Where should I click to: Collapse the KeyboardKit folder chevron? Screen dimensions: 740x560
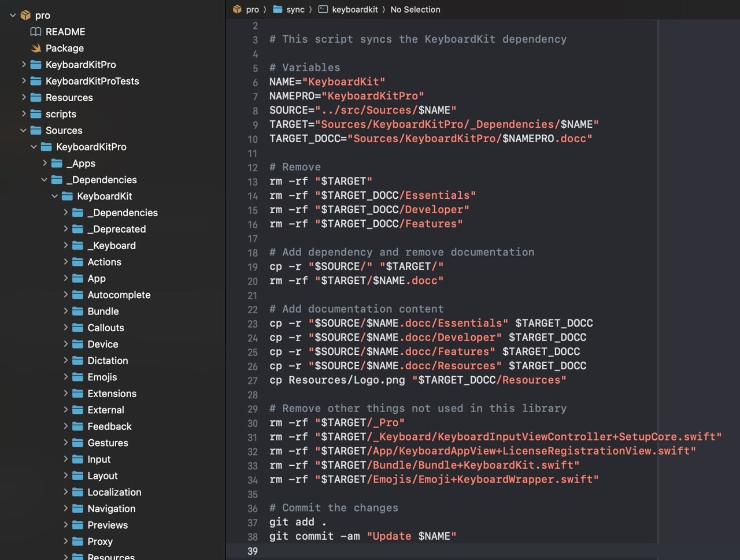(x=55, y=196)
